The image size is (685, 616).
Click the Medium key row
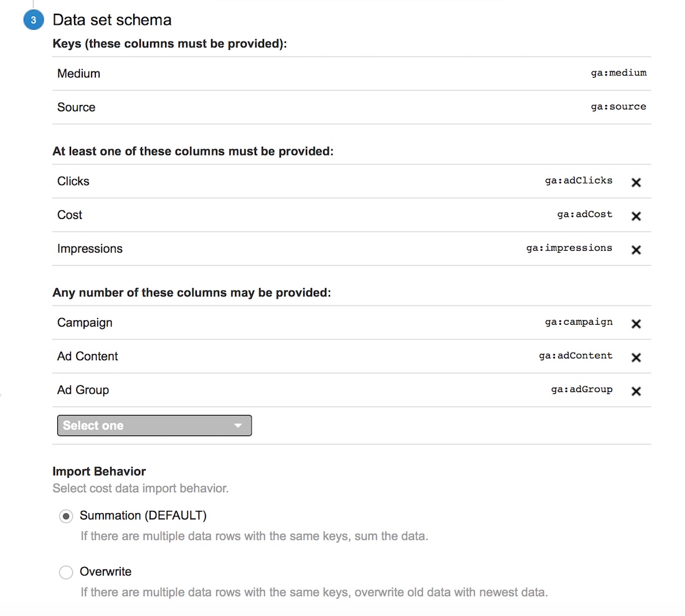point(352,73)
